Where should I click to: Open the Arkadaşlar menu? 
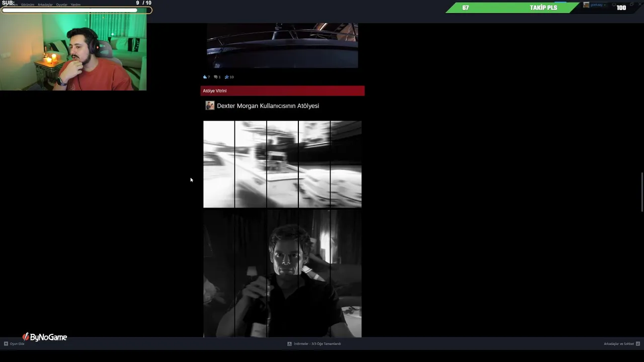(x=45, y=5)
